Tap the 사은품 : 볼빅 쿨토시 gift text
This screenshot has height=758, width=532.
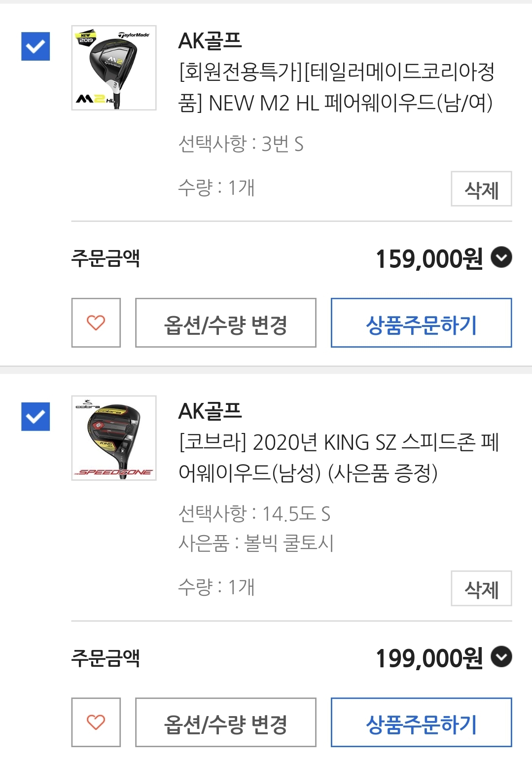tap(256, 543)
